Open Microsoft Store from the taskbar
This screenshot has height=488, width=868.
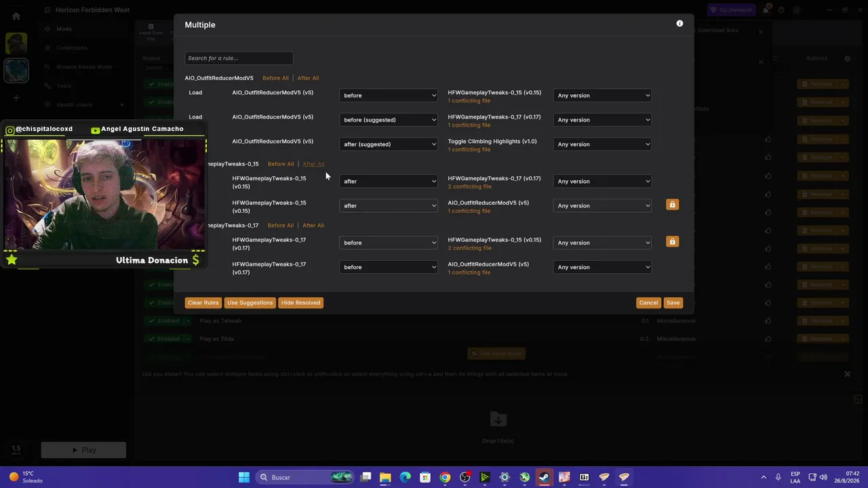(x=425, y=477)
